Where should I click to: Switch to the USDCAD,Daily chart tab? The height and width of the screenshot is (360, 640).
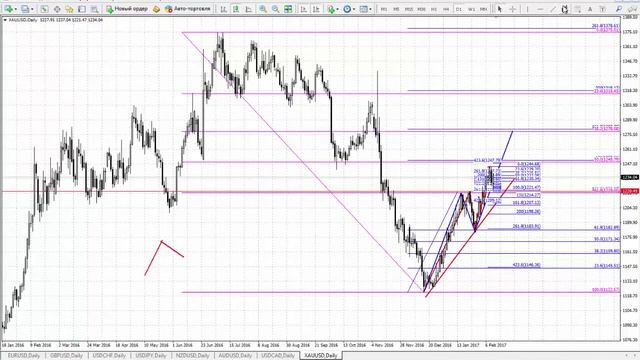[278, 356]
